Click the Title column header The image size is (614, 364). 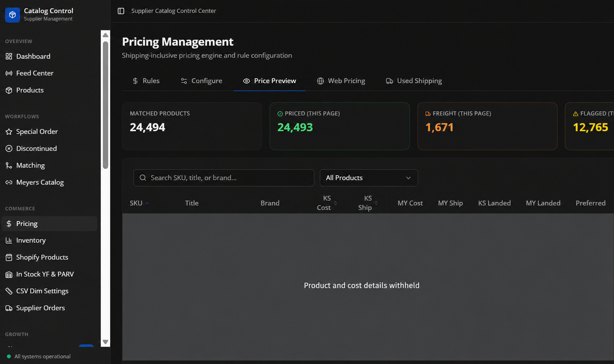coord(191,203)
